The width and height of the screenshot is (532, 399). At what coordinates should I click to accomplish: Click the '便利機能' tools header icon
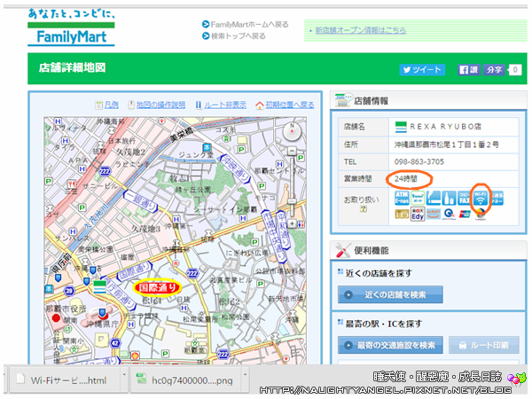coord(342,250)
